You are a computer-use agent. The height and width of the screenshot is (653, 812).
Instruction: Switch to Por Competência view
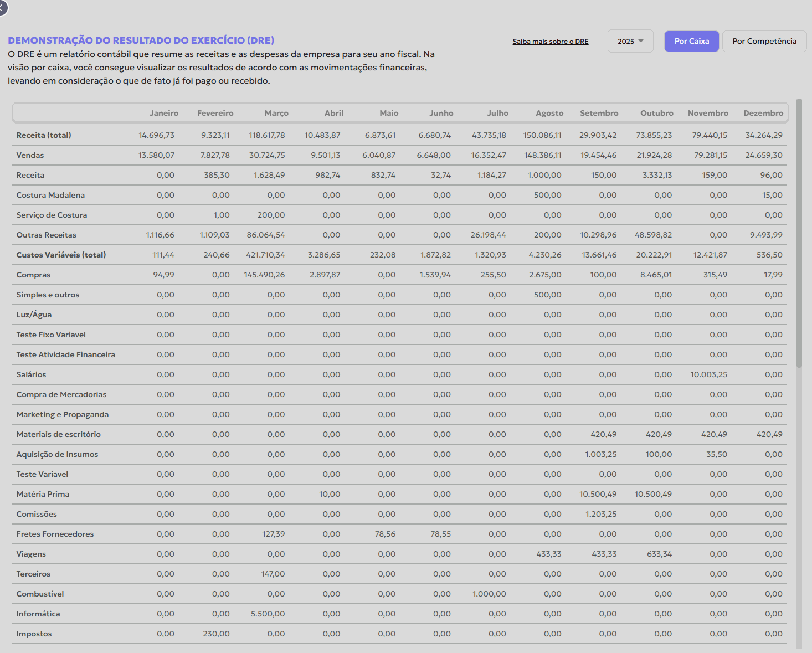click(x=764, y=42)
